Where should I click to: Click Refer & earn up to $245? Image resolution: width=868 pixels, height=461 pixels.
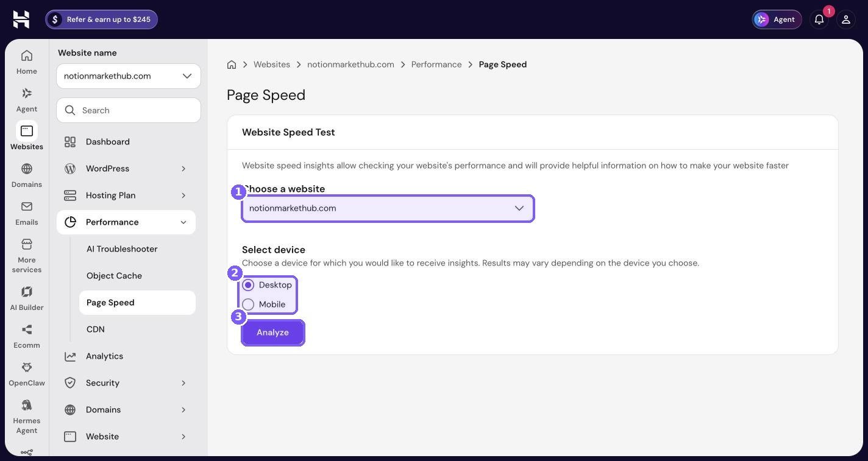click(x=101, y=19)
